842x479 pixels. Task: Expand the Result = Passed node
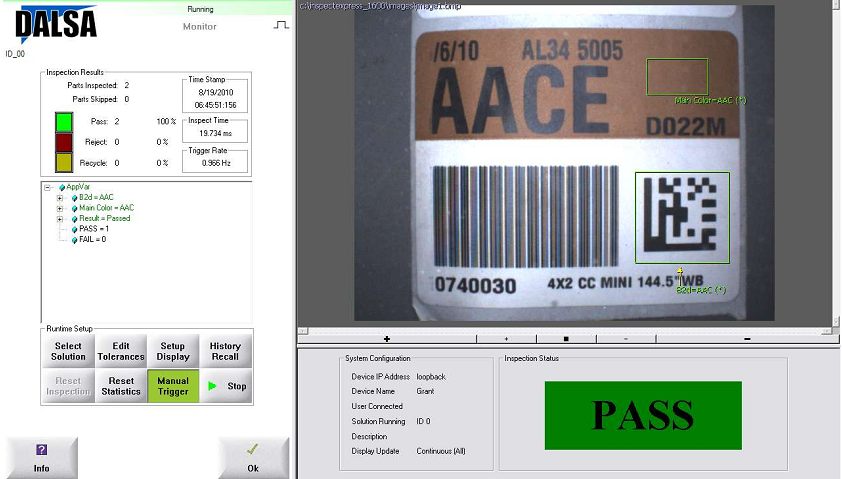click(x=60, y=219)
